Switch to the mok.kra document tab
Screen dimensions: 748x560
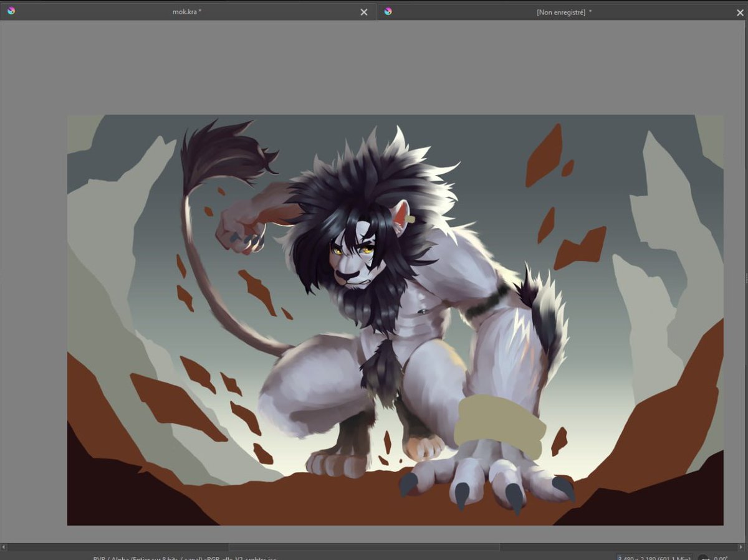[x=187, y=12]
